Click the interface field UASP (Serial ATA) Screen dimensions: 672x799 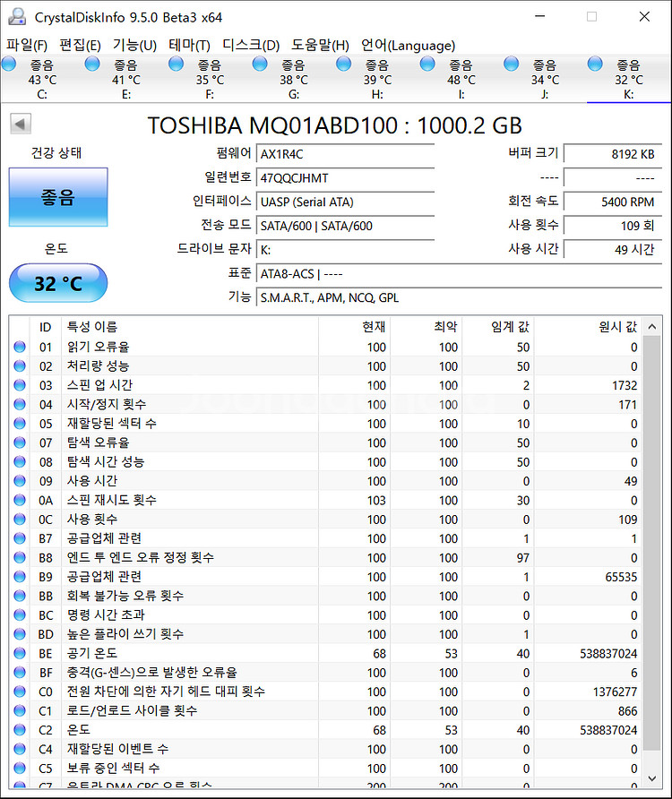coord(345,202)
